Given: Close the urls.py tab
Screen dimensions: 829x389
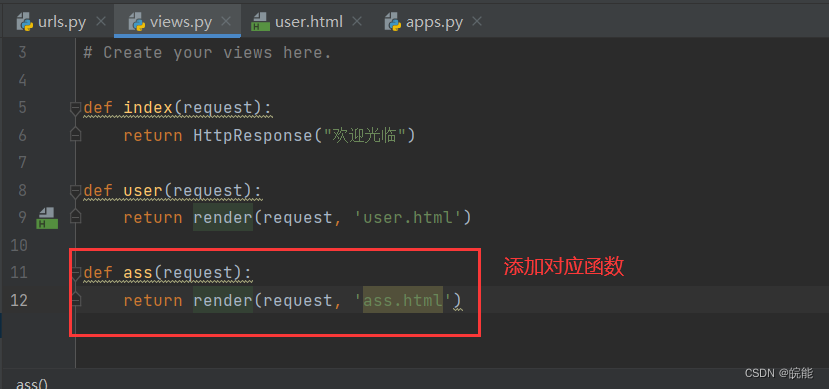Looking at the screenshot, I should coord(100,22).
